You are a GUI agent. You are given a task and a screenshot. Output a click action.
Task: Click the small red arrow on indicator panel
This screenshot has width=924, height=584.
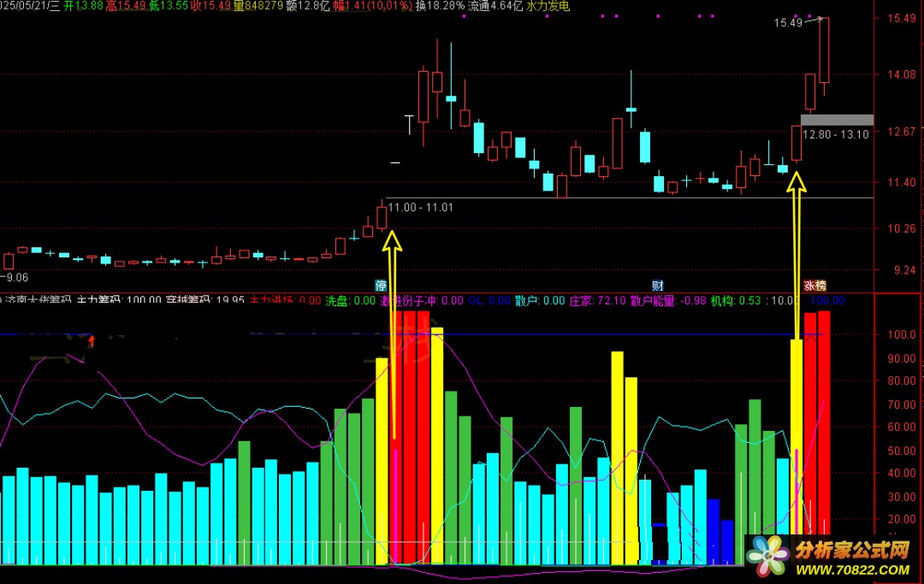point(92,341)
